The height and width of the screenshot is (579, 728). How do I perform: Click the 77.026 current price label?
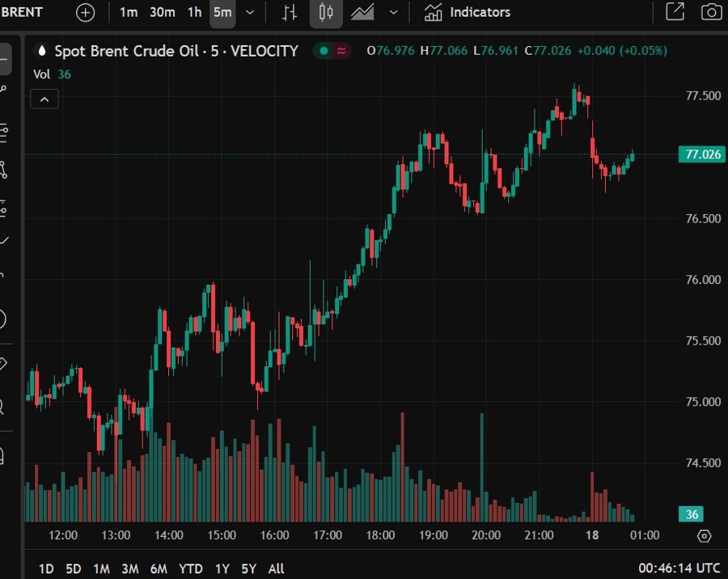pyautogui.click(x=702, y=154)
